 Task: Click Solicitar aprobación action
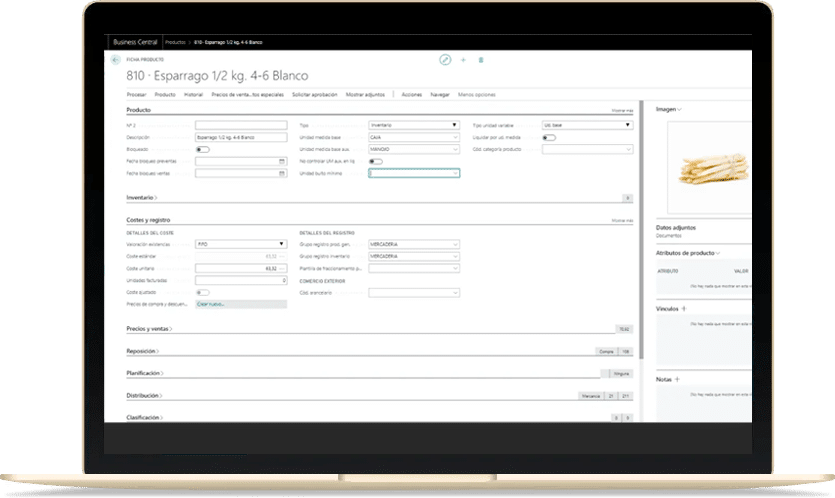(314, 93)
